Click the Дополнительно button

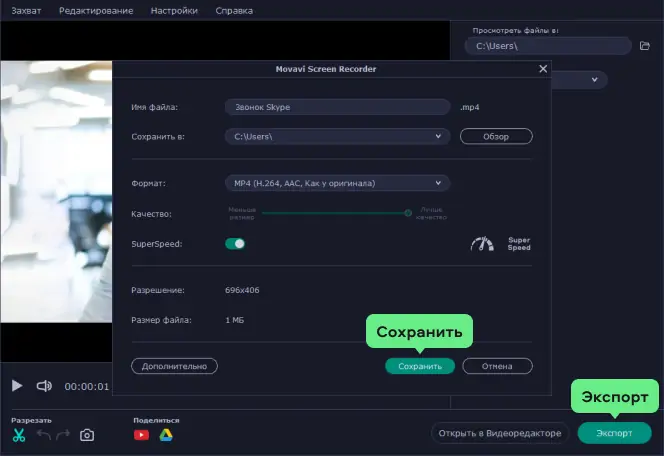pyautogui.click(x=174, y=366)
